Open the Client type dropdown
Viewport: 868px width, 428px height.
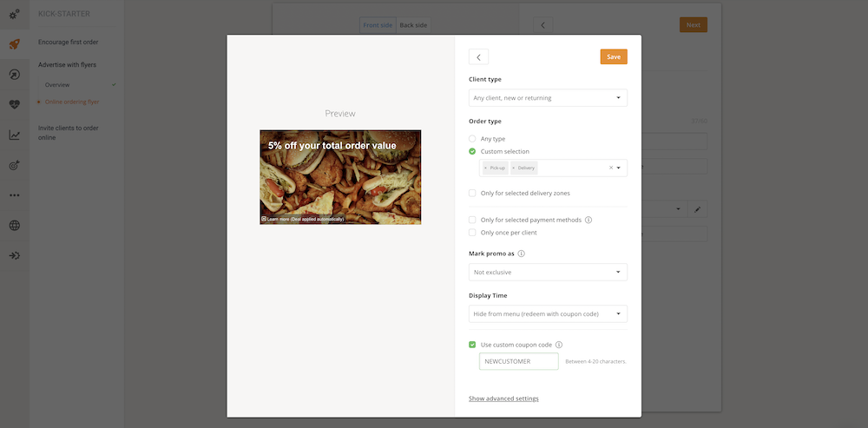point(548,98)
